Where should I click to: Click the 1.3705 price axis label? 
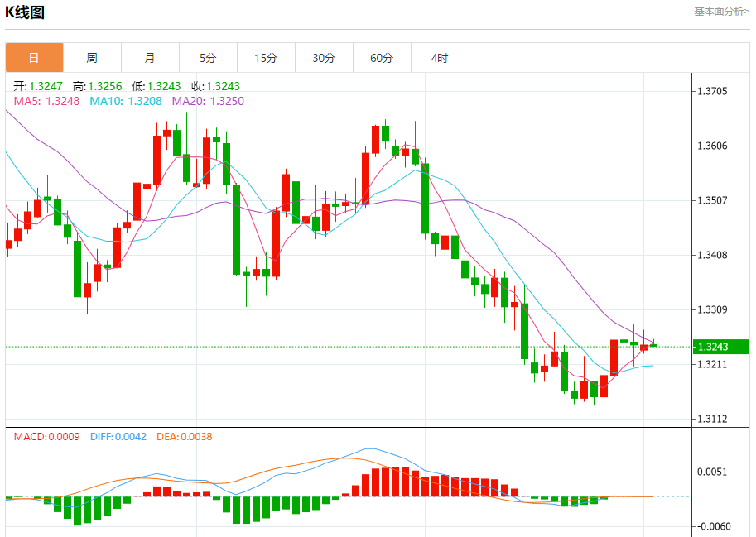[713, 91]
